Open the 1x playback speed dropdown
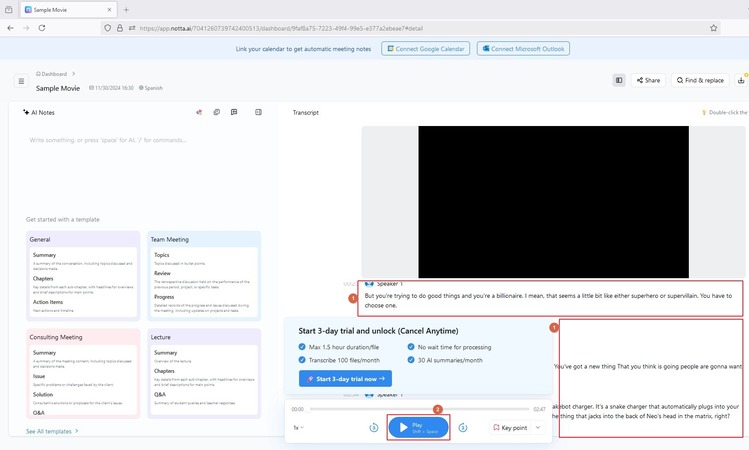This screenshot has width=749, height=450. click(x=299, y=428)
